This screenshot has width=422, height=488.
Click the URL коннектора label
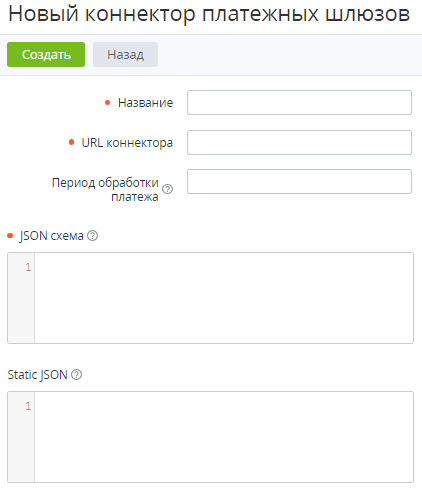[127, 143]
